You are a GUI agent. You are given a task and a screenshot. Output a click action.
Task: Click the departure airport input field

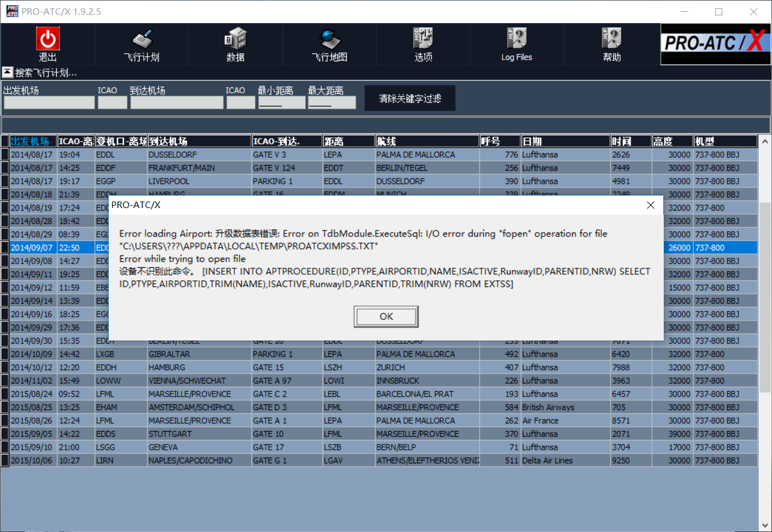tap(49, 103)
